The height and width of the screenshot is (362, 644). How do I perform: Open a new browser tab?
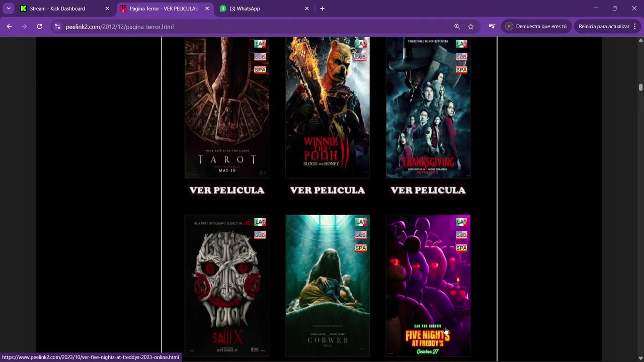click(x=323, y=9)
